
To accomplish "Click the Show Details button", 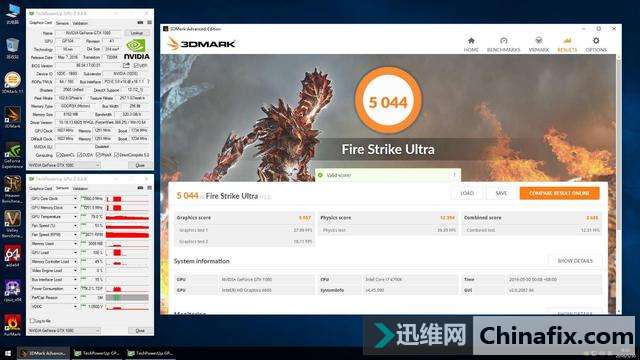I will click(x=575, y=261).
